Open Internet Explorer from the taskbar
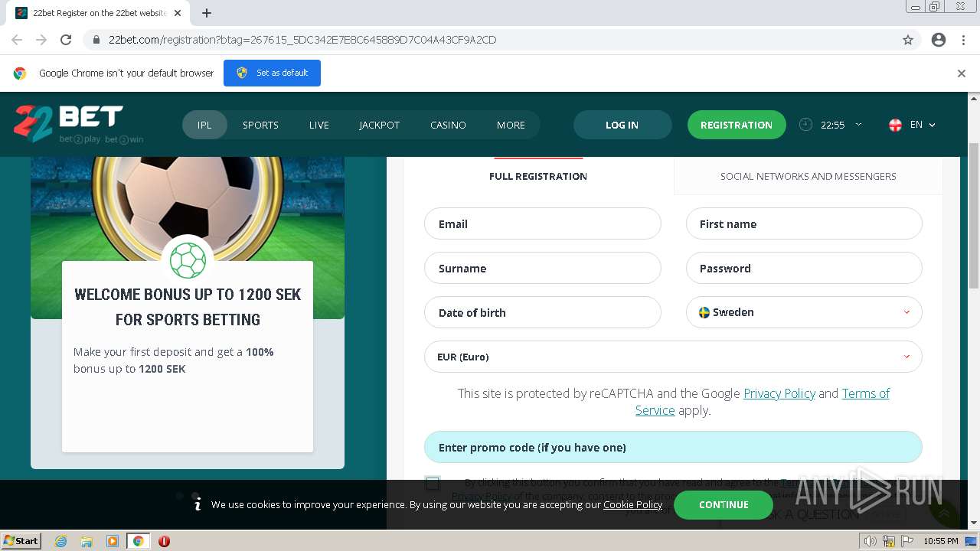 (x=60, y=541)
